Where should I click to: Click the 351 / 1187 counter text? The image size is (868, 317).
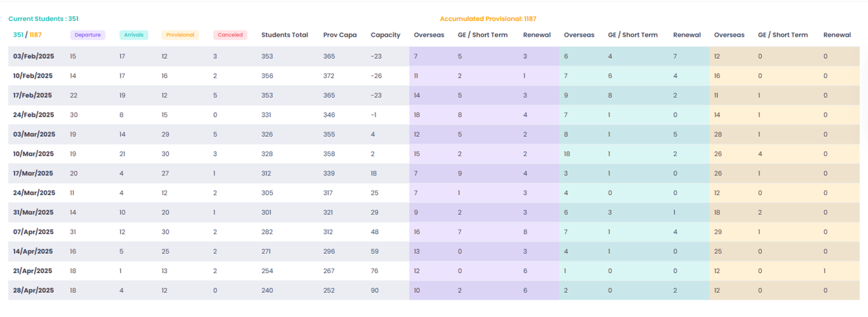27,35
